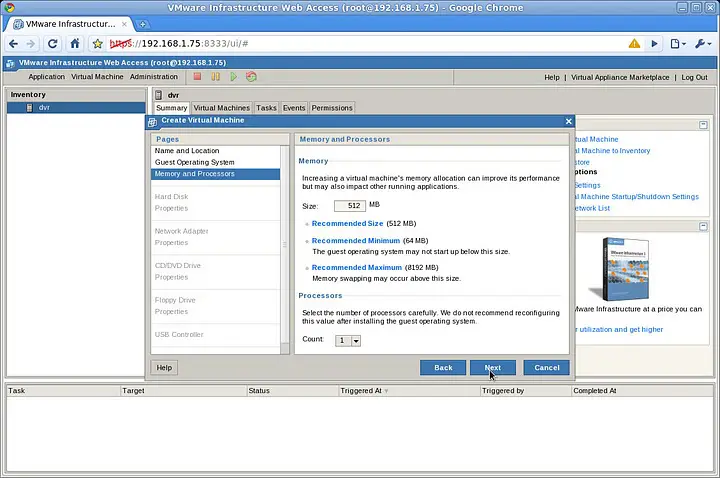This screenshot has width=720, height=478.
Task: Click the green power on VM icon
Action: [233, 77]
